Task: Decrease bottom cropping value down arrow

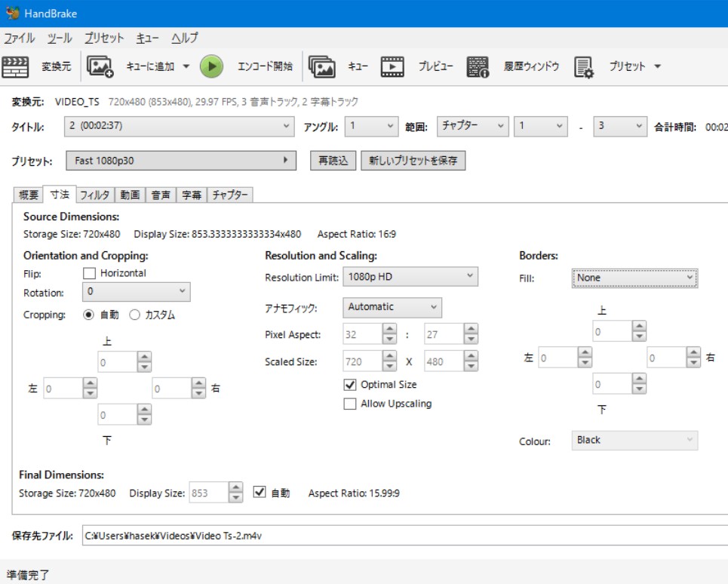Action: pos(144,420)
